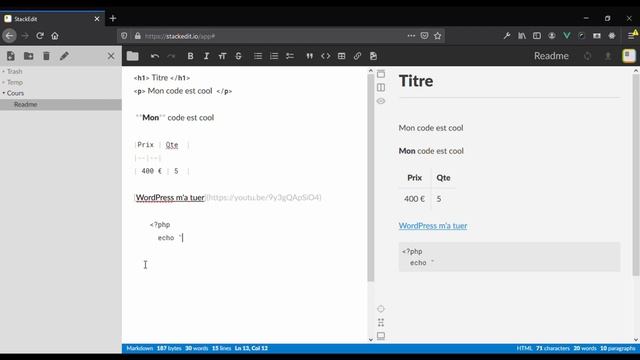This screenshot has height=360, width=640.
Task: Redo the last edit
Action: (x=171, y=56)
